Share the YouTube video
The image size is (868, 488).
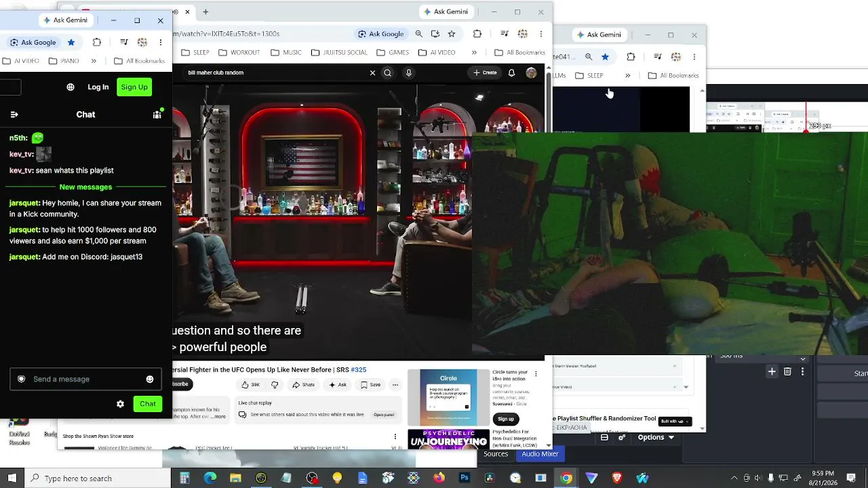tap(304, 385)
